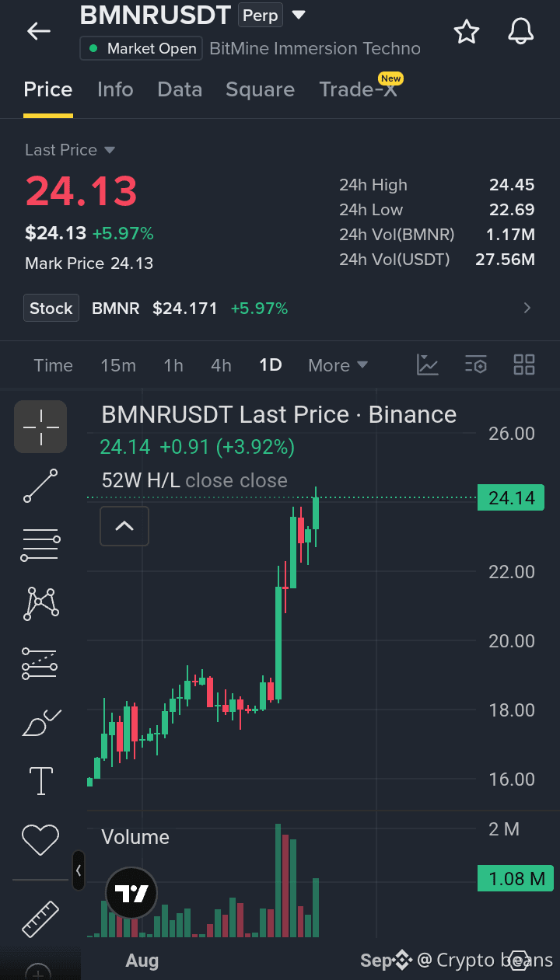Viewport: 560px width, 980px height.
Task: Open chart indicator settings icon
Action: (x=475, y=364)
